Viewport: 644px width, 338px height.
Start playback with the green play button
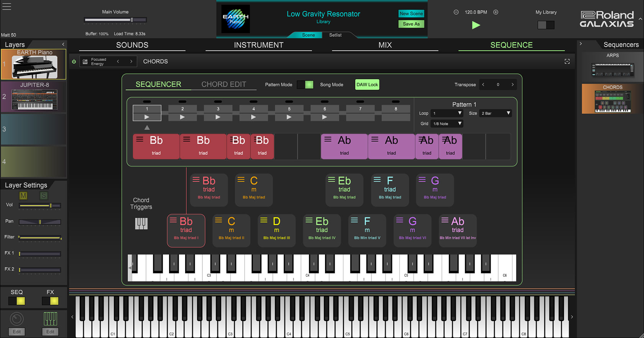(476, 25)
